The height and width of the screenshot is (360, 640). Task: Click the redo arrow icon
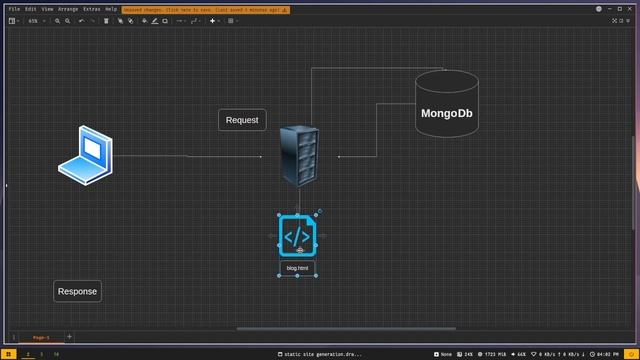click(x=92, y=21)
